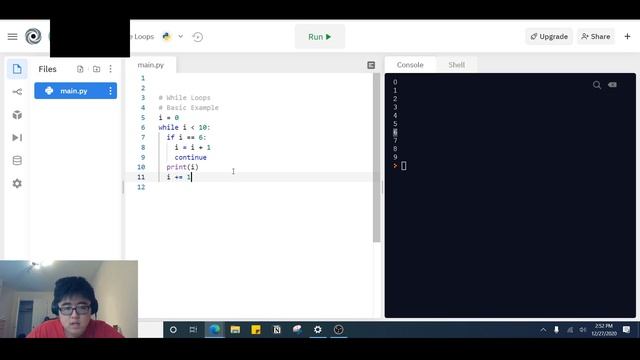Toggle the editor layout icon
This screenshot has height=360, width=640.
(x=371, y=65)
